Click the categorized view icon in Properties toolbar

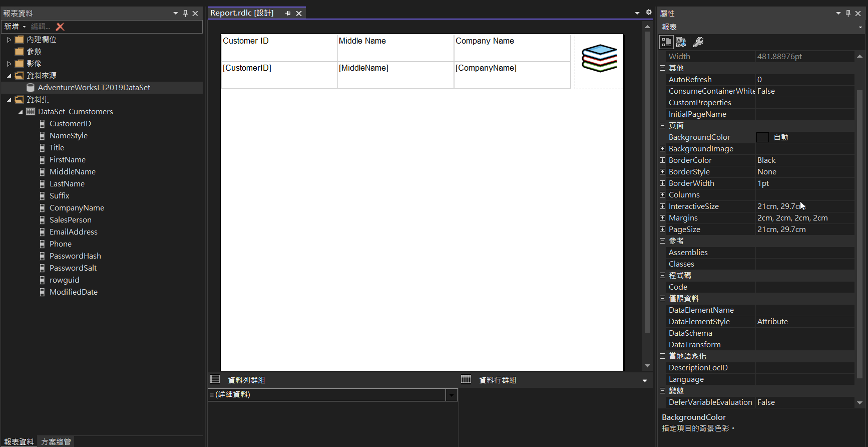(x=666, y=42)
